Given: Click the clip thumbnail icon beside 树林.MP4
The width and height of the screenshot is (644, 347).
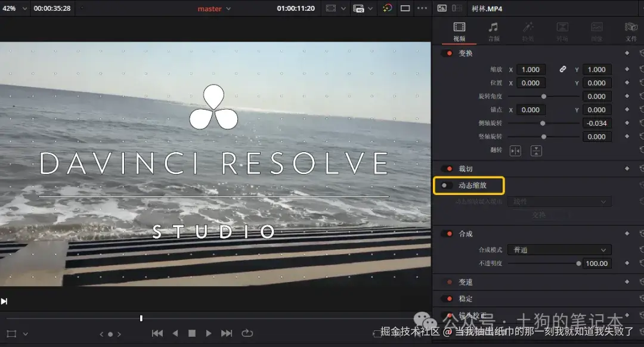Looking at the screenshot, I should pos(442,8).
